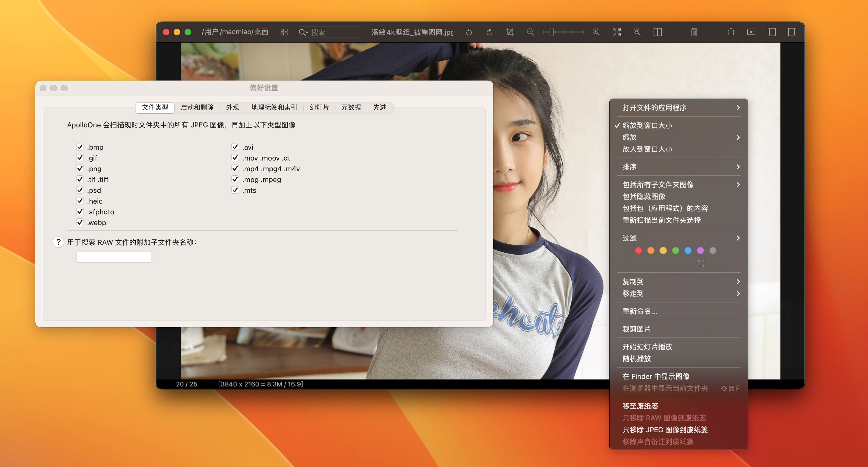Click the trash icon in toolbar

pyautogui.click(x=694, y=32)
